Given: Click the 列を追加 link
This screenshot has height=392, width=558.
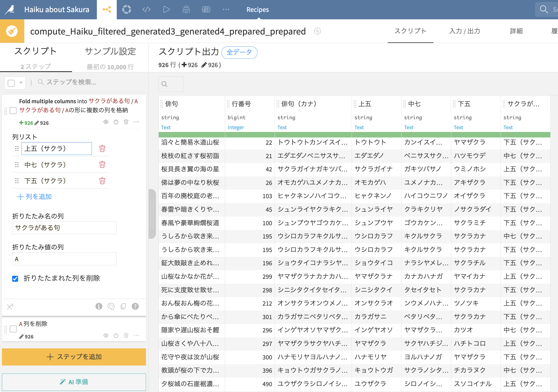Looking at the screenshot, I should [x=34, y=197].
